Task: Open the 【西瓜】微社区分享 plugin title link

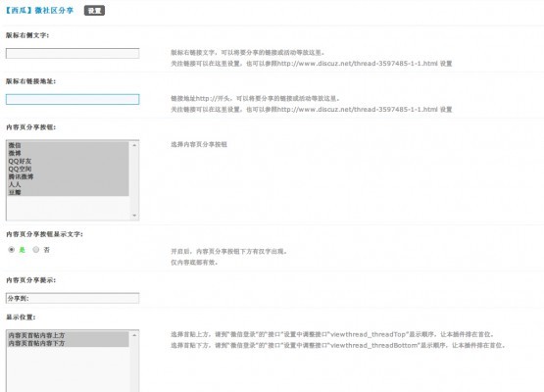Action: [39, 11]
